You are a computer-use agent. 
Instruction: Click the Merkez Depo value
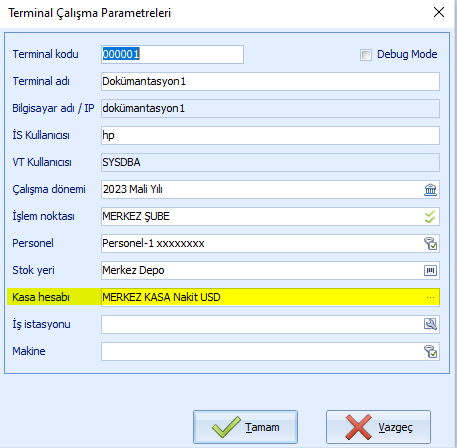[133, 270]
